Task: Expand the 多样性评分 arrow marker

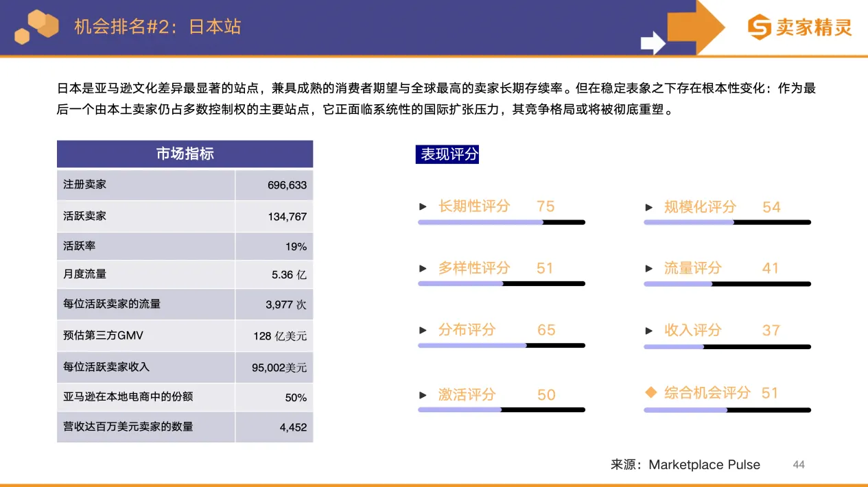Action: pyautogui.click(x=423, y=268)
